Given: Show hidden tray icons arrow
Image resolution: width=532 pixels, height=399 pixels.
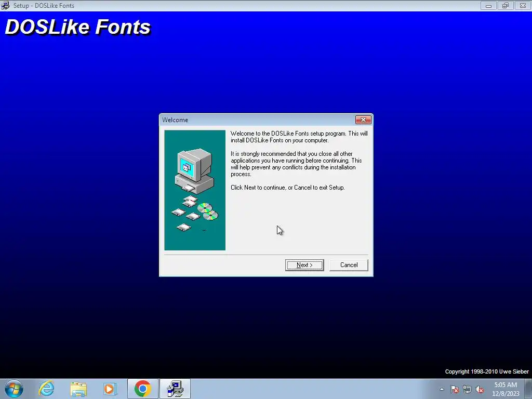Looking at the screenshot, I should (442, 389).
